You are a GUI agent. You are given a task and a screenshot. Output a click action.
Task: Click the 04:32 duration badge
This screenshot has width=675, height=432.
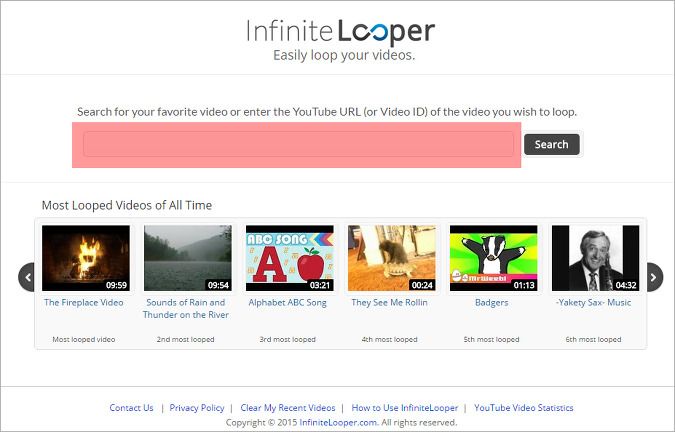[x=626, y=285]
